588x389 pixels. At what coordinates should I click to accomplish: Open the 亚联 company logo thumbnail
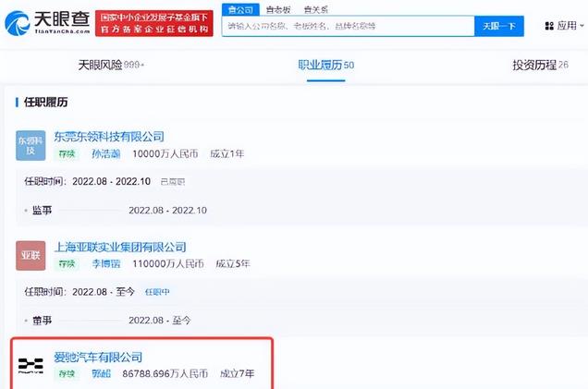(31, 256)
